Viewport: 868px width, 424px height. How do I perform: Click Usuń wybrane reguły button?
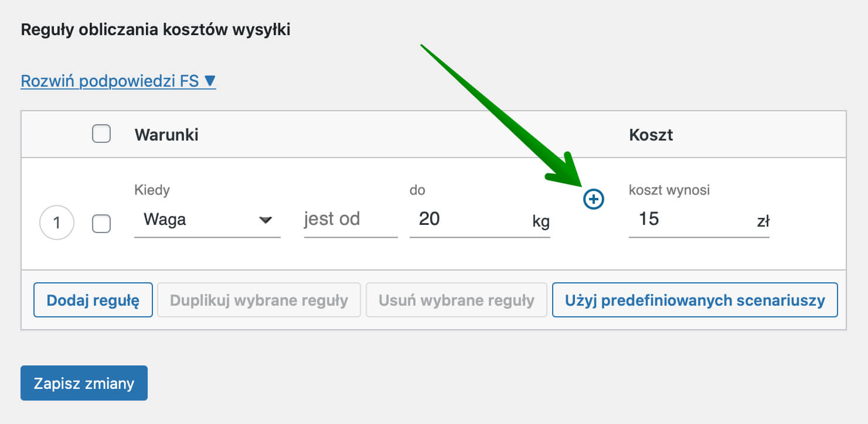(x=457, y=300)
